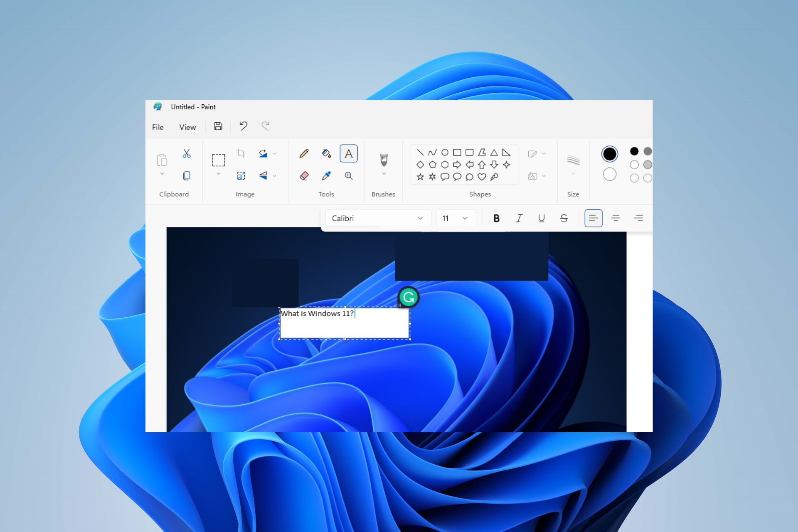This screenshot has width=798, height=532.
Task: Click the Redo arrow
Action: point(265,126)
